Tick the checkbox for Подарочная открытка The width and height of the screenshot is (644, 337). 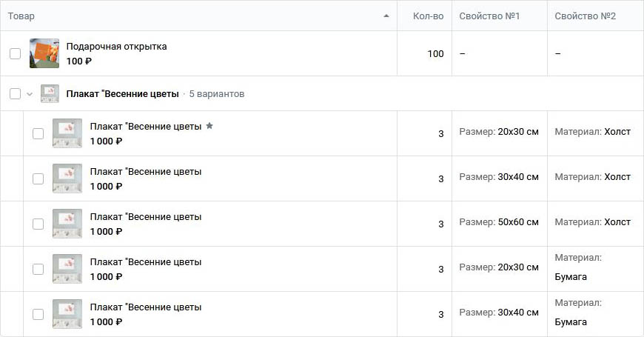(x=16, y=53)
